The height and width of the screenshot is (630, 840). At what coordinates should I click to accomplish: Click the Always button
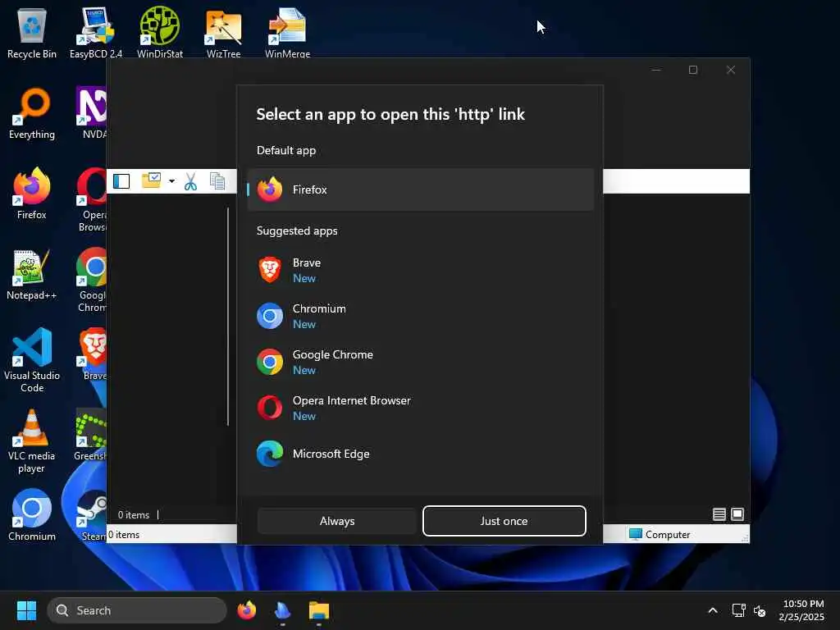[337, 521]
